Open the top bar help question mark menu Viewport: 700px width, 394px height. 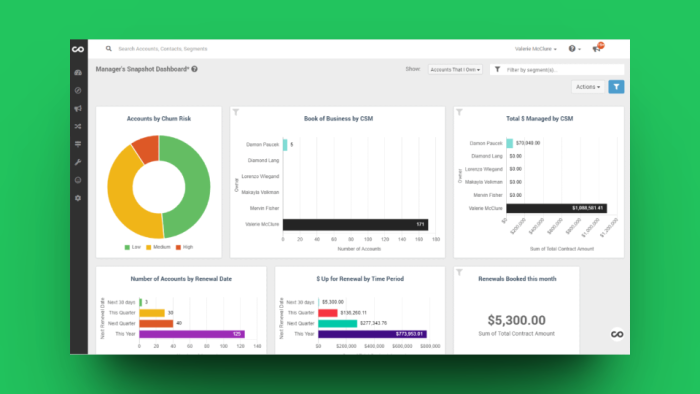pos(574,49)
